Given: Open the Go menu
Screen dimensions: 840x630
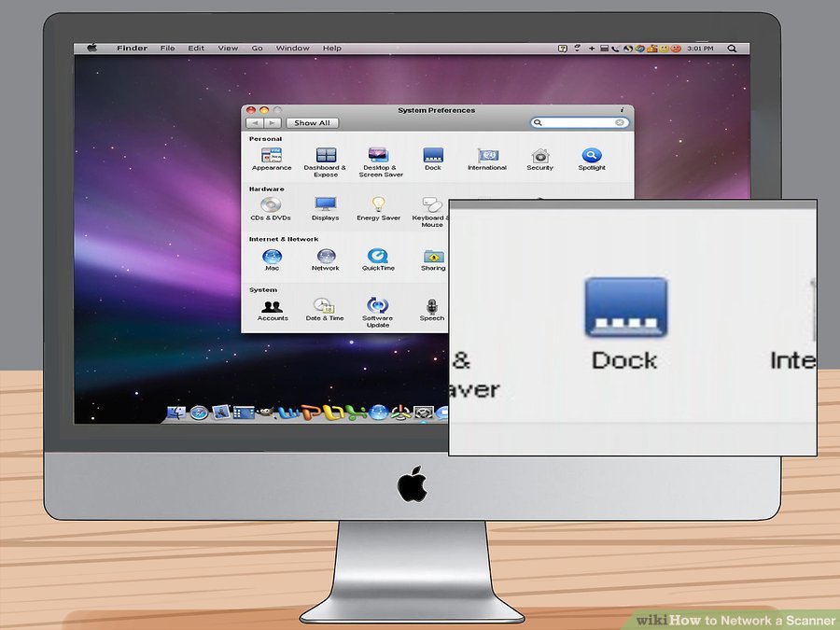Looking at the screenshot, I should pyautogui.click(x=258, y=49).
